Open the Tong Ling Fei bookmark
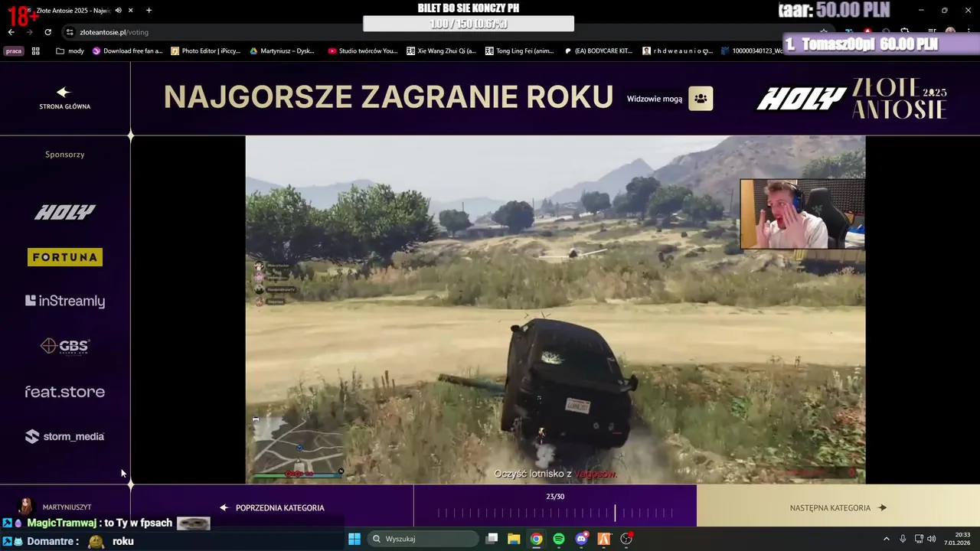 519,51
